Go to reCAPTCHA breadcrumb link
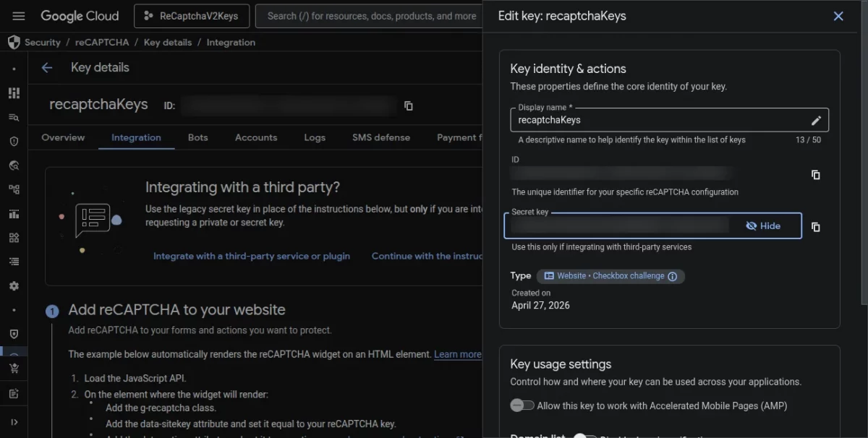This screenshot has height=438, width=868. coord(102,42)
